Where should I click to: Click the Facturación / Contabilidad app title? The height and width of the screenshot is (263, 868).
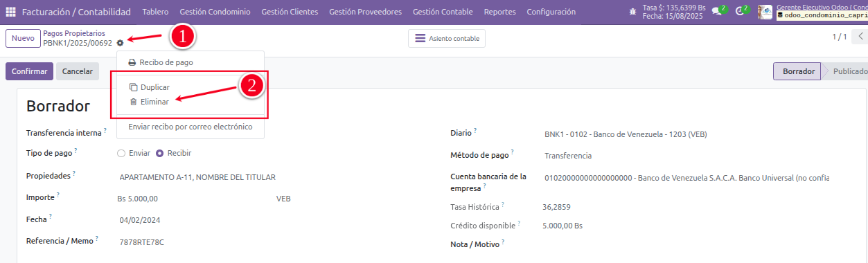[x=76, y=12]
